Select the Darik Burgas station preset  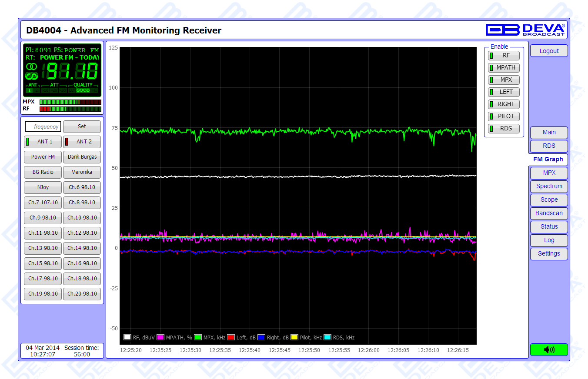tap(82, 157)
